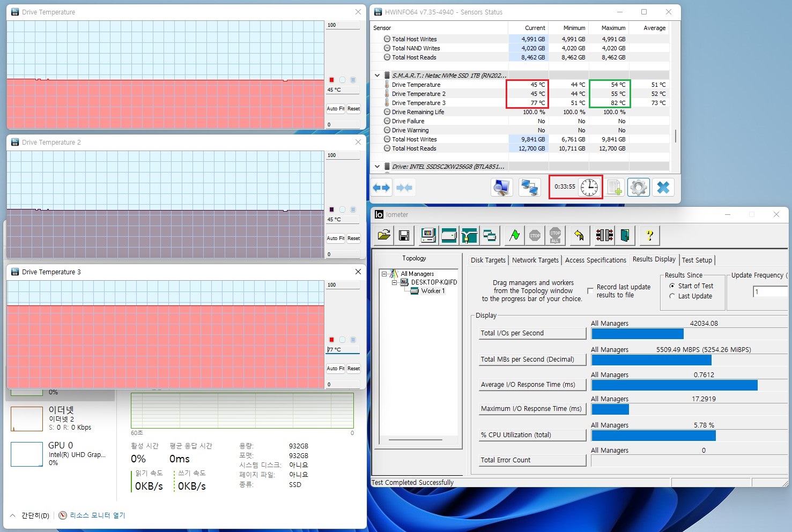Image resolution: width=792 pixels, height=532 pixels.
Task: Close sensors with the blue X icon
Action: [663, 188]
